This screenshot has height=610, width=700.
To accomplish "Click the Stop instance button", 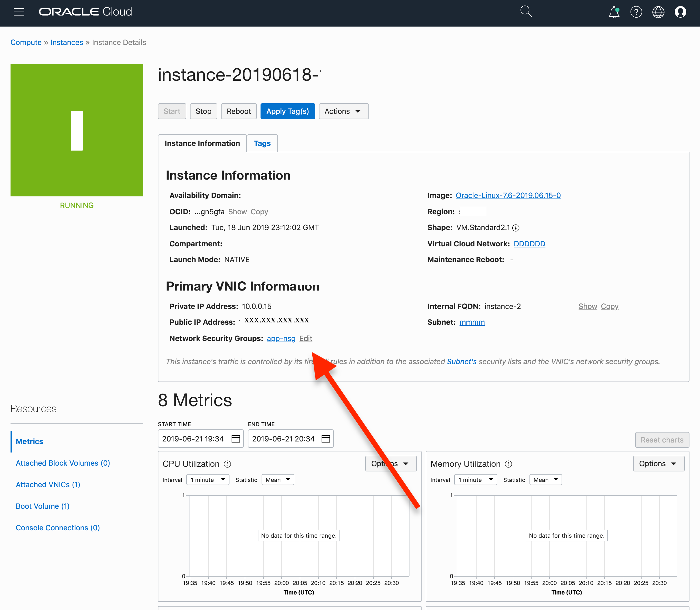I will [203, 111].
